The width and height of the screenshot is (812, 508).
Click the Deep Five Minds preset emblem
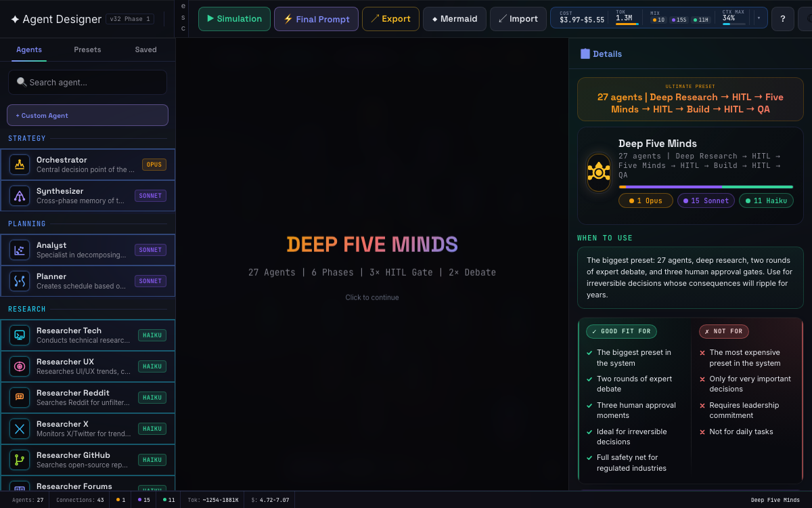(599, 173)
